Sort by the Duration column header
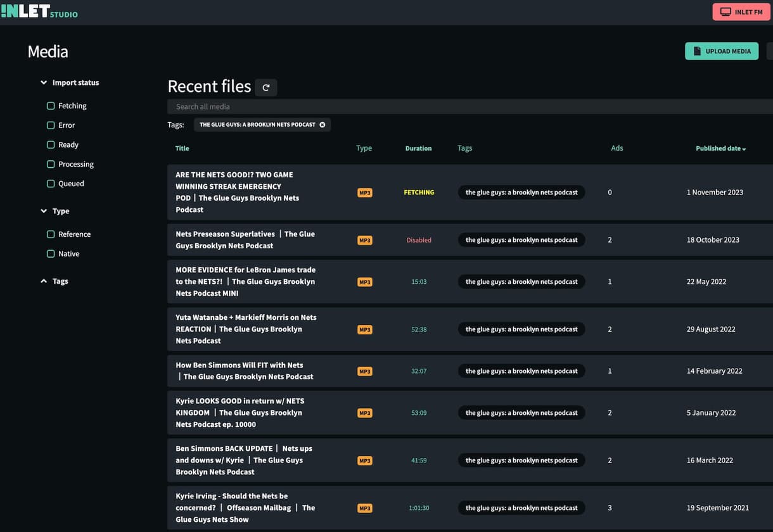The height and width of the screenshot is (532, 773). point(418,148)
